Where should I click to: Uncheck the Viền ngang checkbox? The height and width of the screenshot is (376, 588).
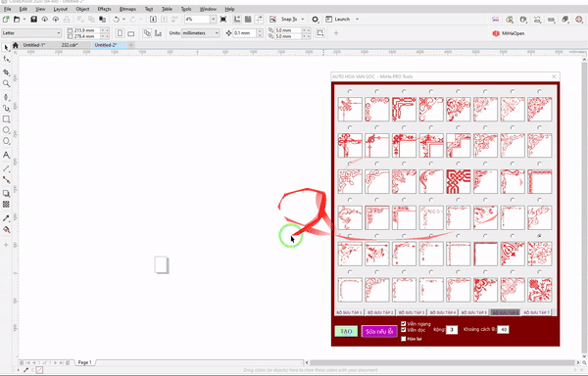click(404, 323)
